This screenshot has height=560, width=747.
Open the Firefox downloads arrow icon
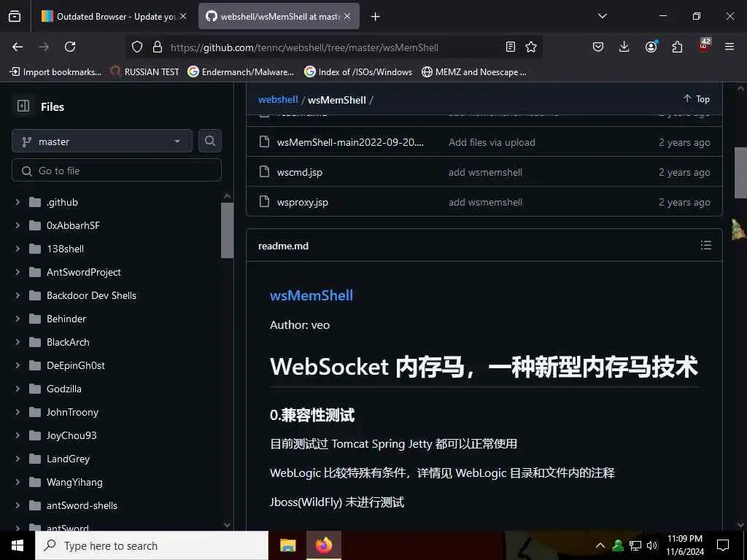(x=624, y=47)
